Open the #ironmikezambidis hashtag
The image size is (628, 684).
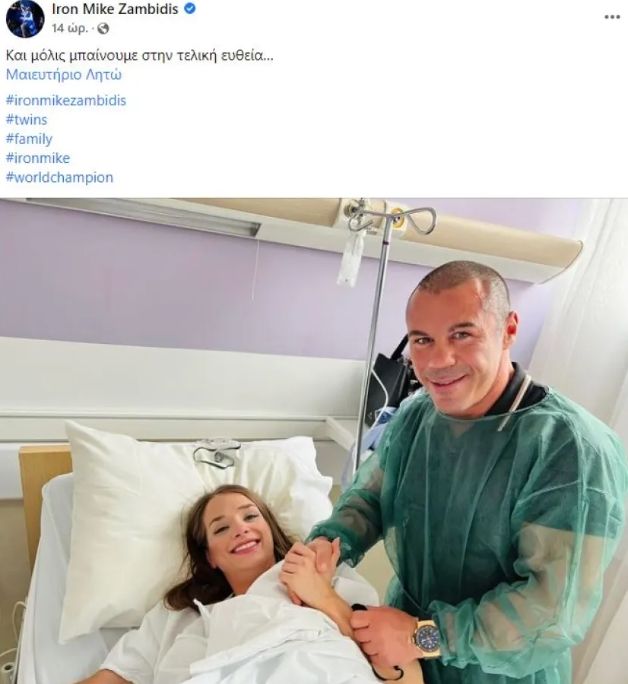(x=66, y=100)
